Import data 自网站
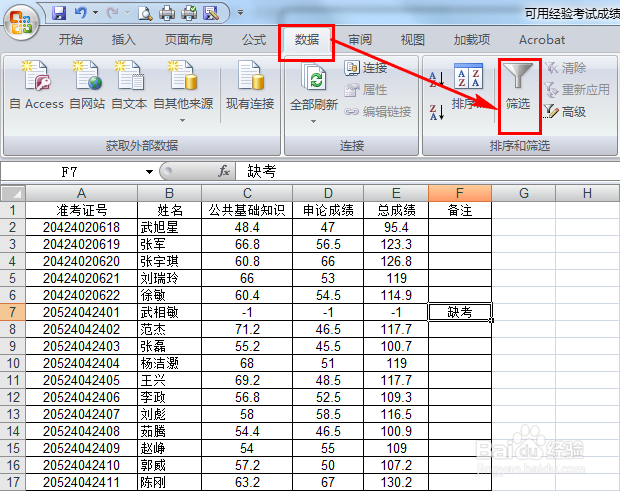This screenshot has width=620, height=491. (x=87, y=85)
